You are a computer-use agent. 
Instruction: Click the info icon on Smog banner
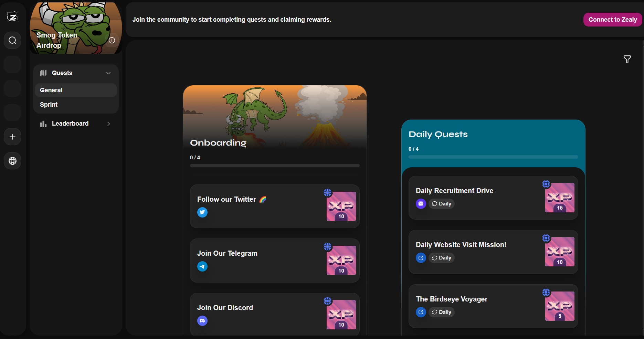[x=112, y=40]
